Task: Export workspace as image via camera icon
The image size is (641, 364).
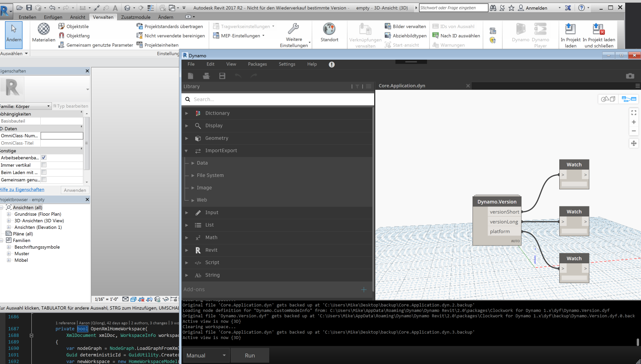Action: tap(631, 76)
